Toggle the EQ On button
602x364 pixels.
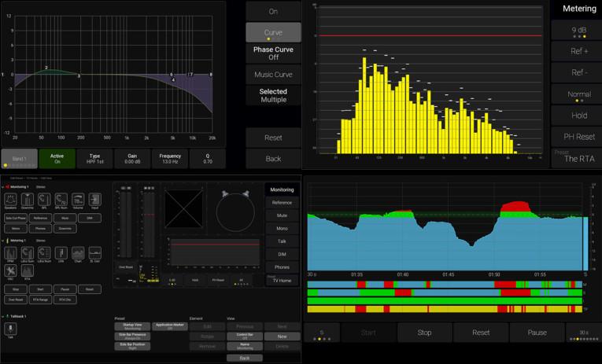(273, 11)
